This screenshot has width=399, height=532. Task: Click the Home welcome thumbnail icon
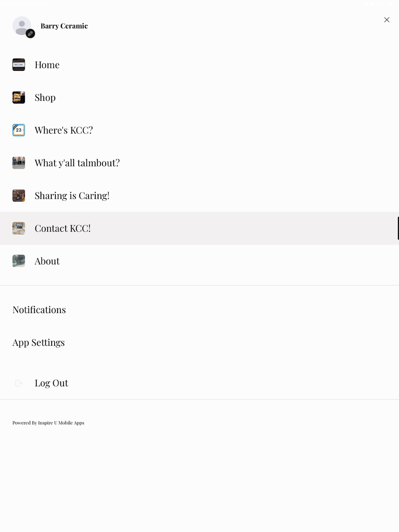point(19,65)
